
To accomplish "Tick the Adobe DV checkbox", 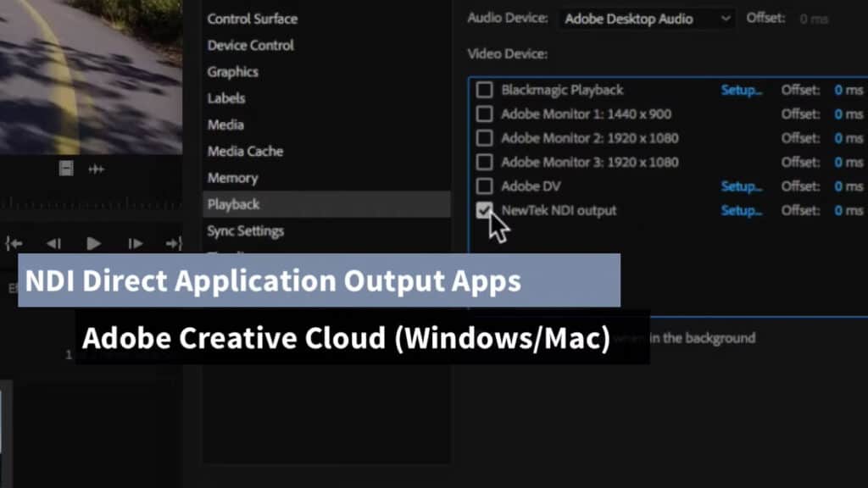I will [x=484, y=186].
